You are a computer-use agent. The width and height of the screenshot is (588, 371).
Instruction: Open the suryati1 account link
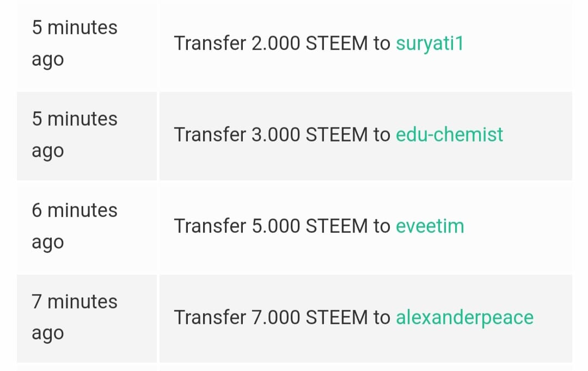[x=429, y=44]
